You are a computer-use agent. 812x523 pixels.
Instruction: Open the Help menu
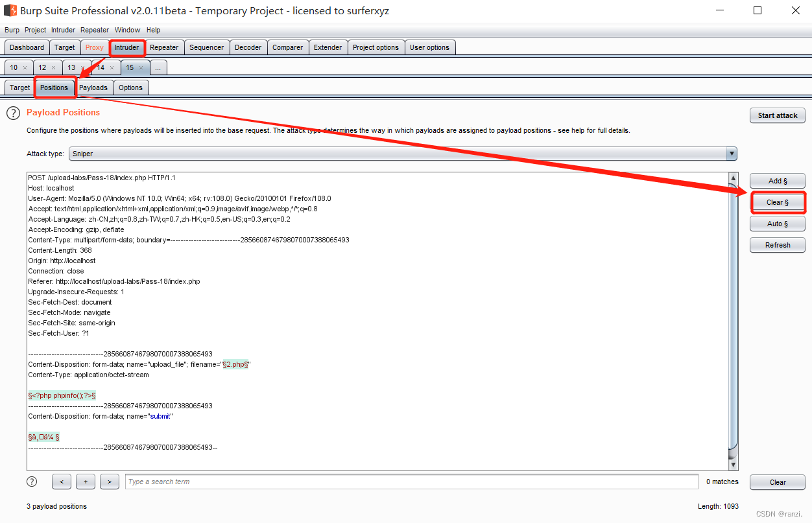point(153,30)
